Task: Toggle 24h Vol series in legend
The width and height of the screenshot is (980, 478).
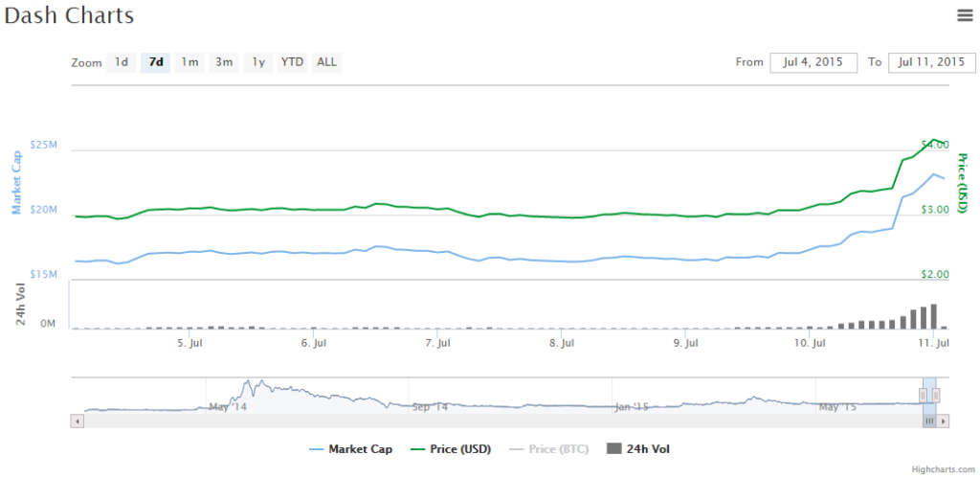Action: pos(638,449)
